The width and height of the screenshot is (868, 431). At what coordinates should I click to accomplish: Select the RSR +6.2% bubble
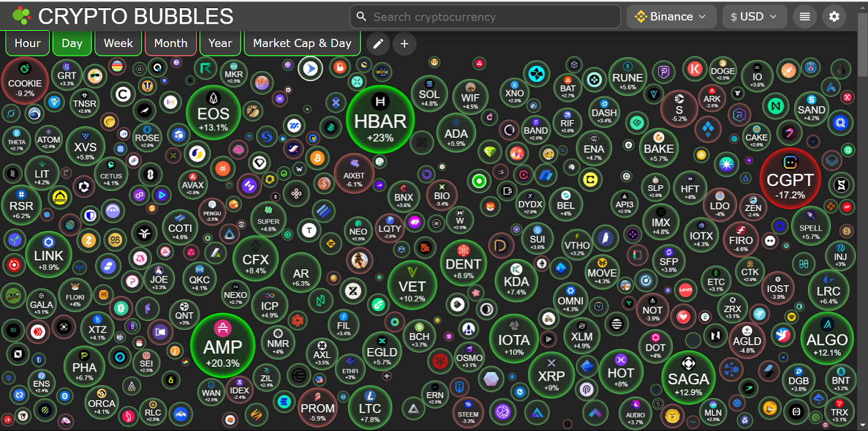coord(21,206)
